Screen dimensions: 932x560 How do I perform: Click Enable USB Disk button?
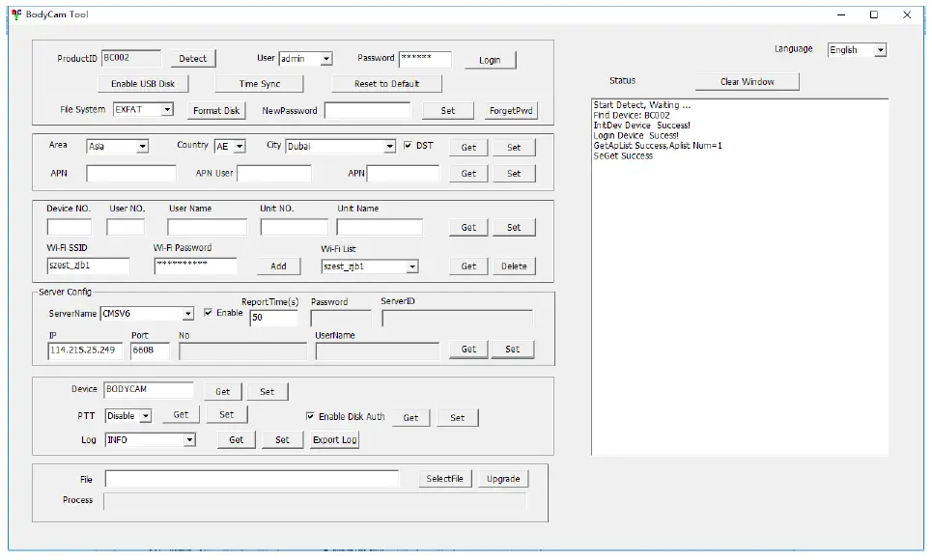pos(143,84)
